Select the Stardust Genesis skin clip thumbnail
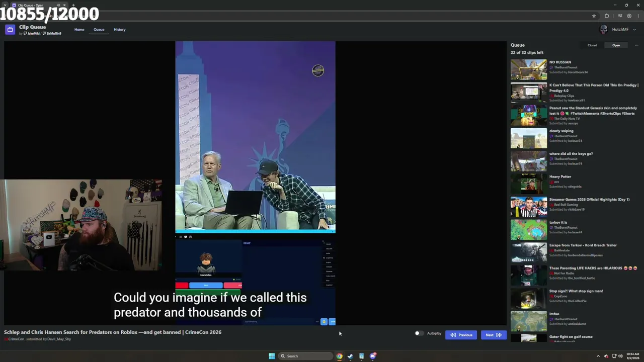 coord(529,116)
